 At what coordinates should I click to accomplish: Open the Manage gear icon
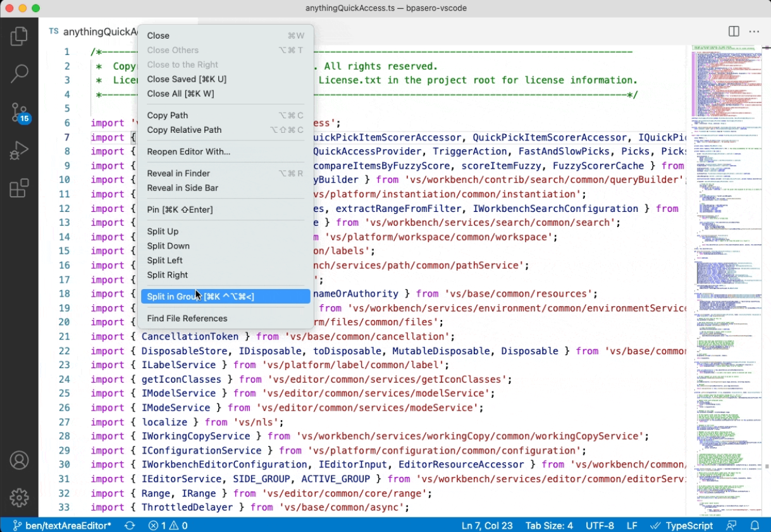click(19, 498)
